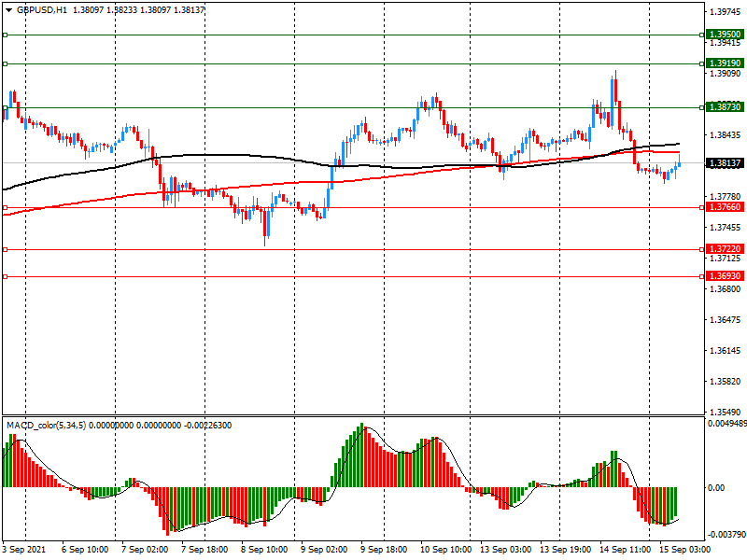Click the 1.36800 price scale label
Viewport: 747px width, 560px height.
point(726,289)
